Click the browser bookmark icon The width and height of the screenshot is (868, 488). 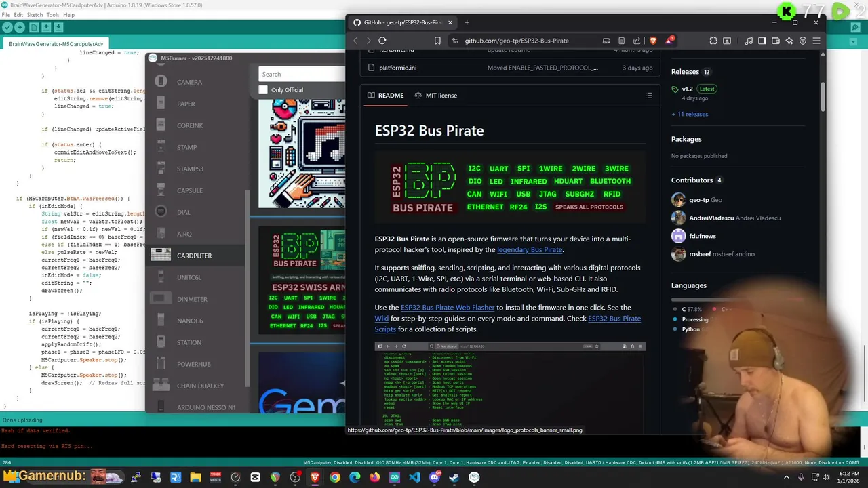pyautogui.click(x=437, y=41)
